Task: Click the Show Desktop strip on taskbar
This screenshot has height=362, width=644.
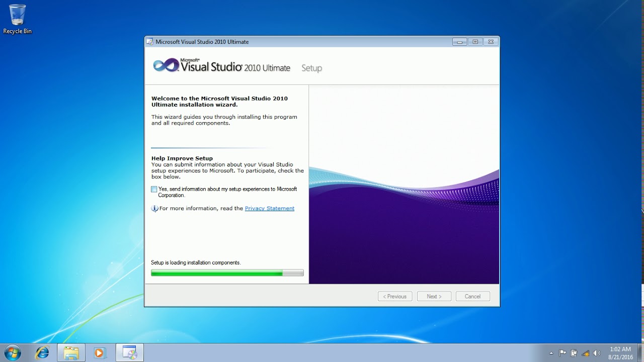Action: pyautogui.click(x=640, y=353)
